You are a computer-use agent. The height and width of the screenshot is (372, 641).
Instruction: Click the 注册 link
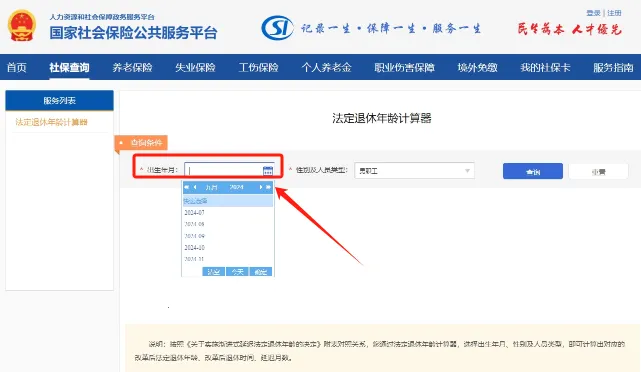pos(614,13)
